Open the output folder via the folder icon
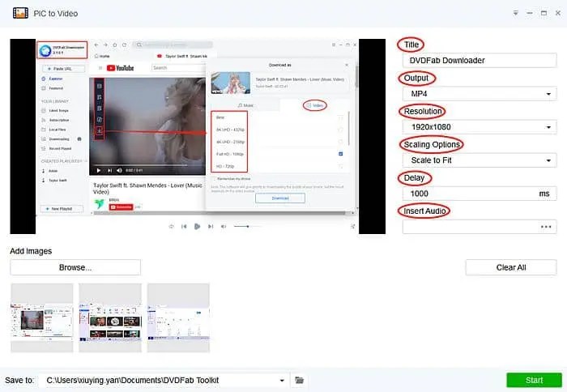 [299, 380]
